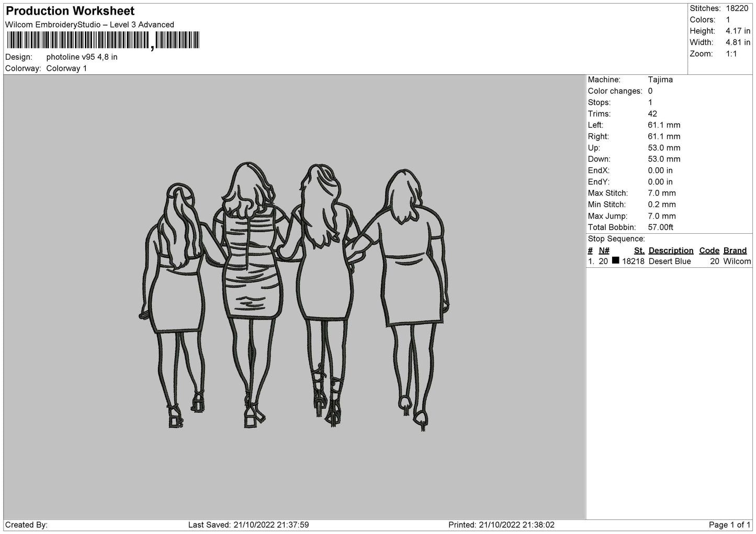Click the Height value 4.17 in

[738, 31]
